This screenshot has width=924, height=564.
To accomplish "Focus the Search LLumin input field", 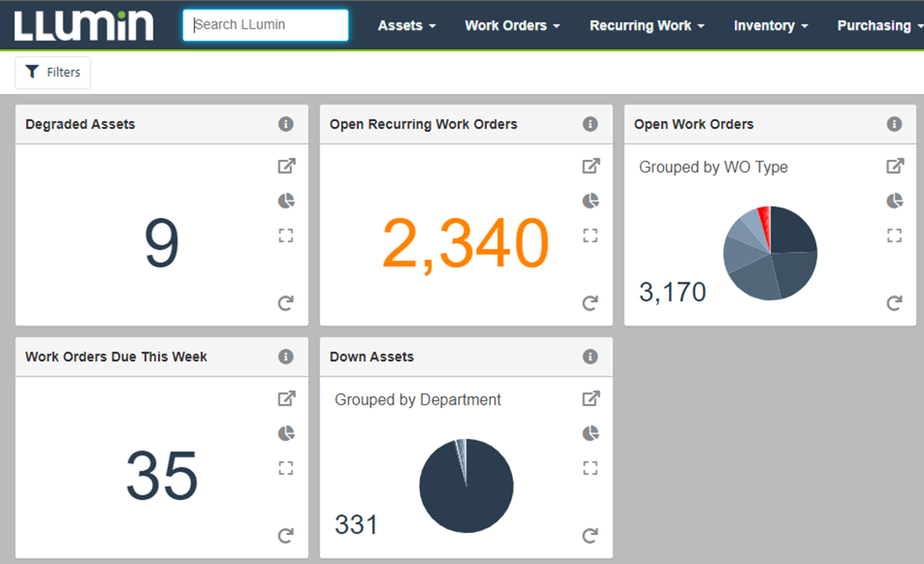I will coord(266,25).
